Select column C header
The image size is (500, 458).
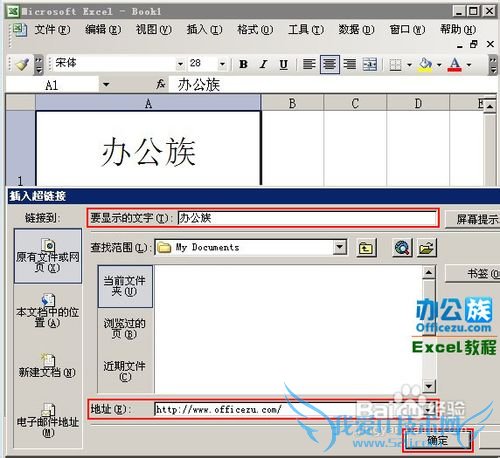click(355, 103)
